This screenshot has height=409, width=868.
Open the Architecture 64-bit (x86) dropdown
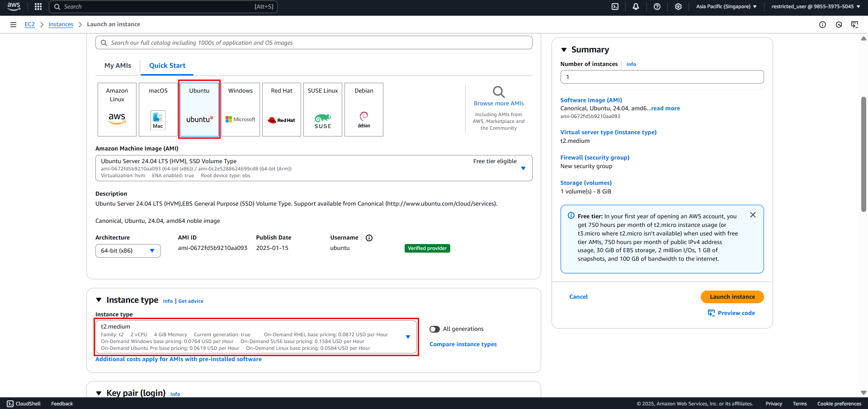[128, 251]
